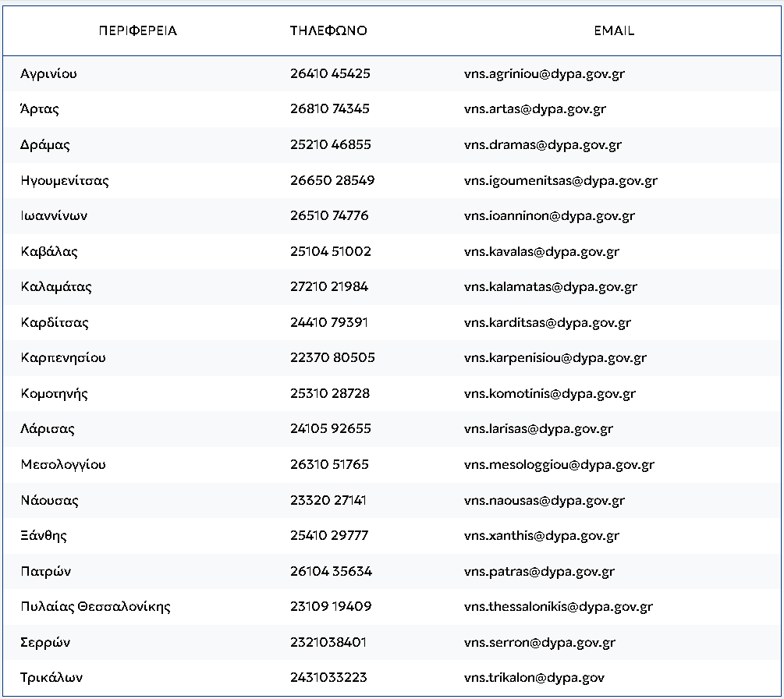Click email vns.dramas@dypa.gov.gr

[x=542, y=145]
